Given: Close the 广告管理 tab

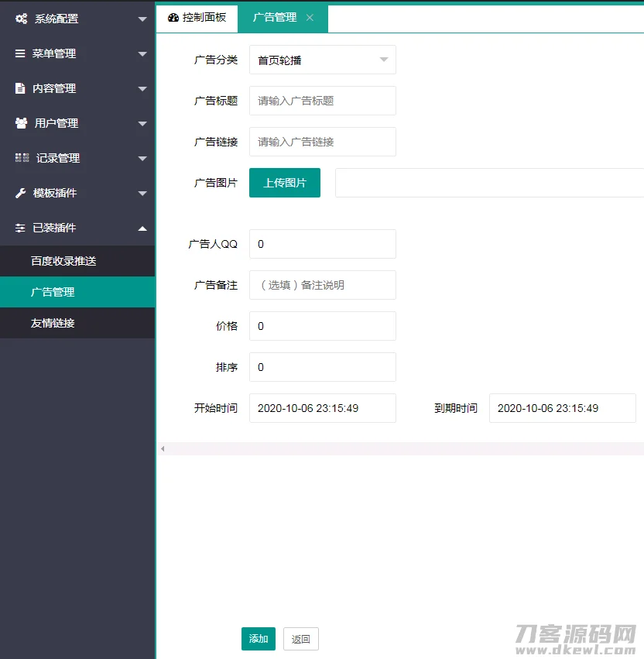Looking at the screenshot, I should [310, 17].
